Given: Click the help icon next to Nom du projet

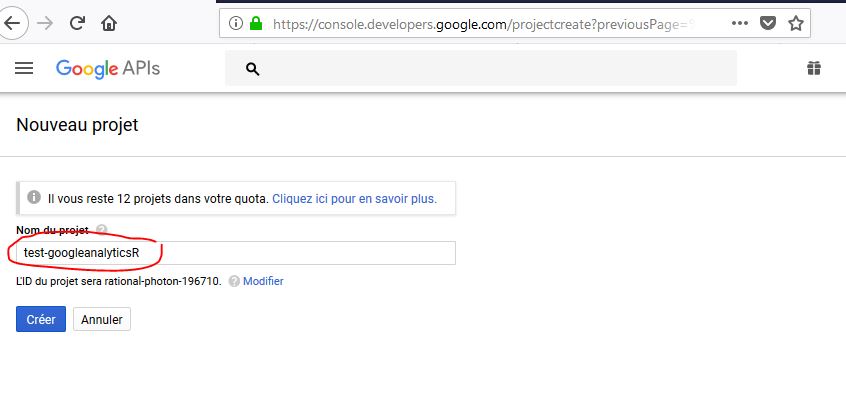Looking at the screenshot, I should click(x=101, y=230).
